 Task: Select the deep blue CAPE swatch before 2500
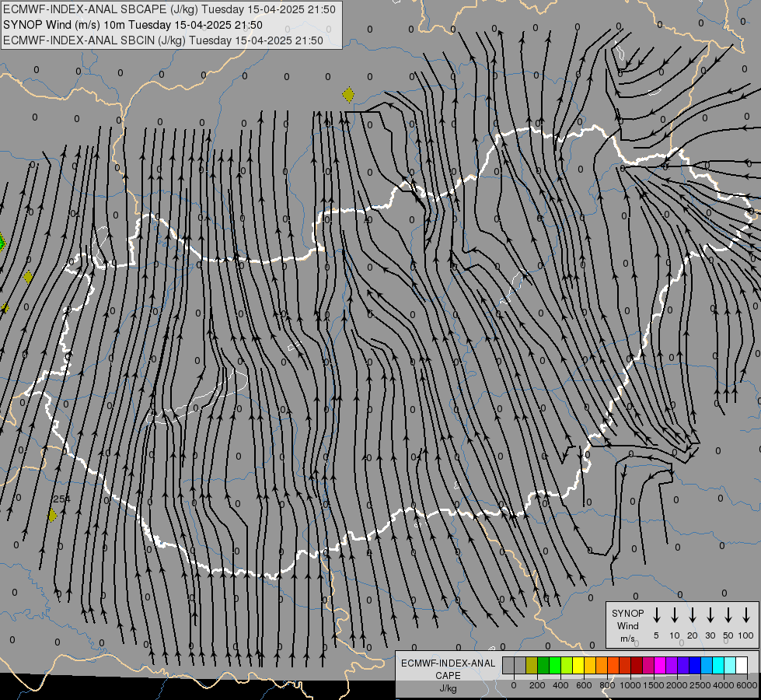pos(695,666)
